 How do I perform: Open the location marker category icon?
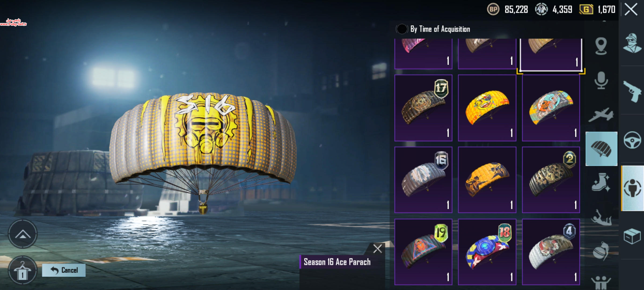(x=601, y=46)
